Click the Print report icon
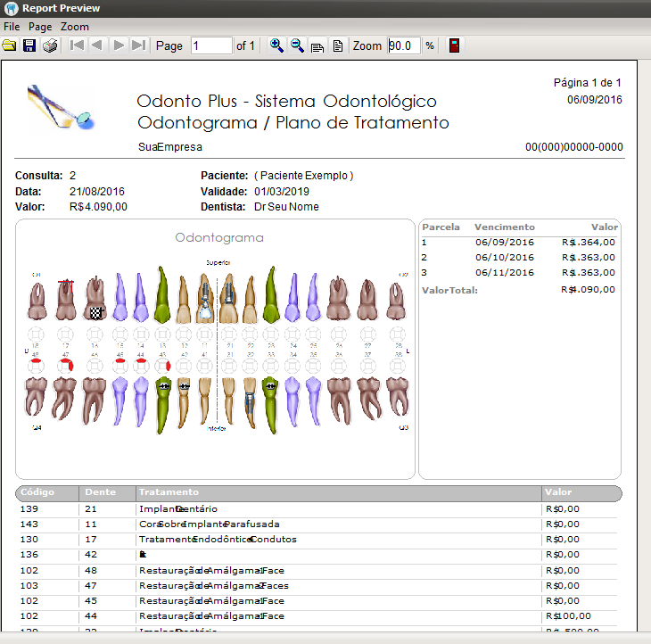 pos(50,45)
